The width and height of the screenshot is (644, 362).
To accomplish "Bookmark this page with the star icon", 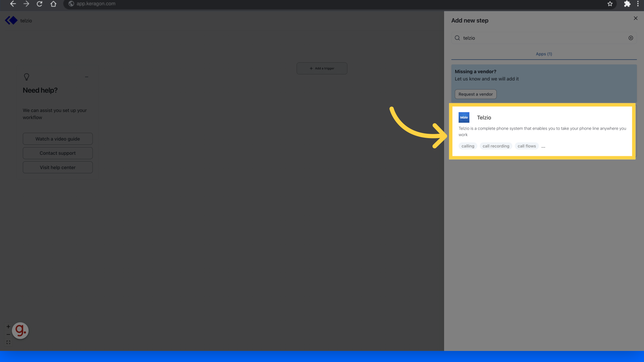I will pos(610,4).
